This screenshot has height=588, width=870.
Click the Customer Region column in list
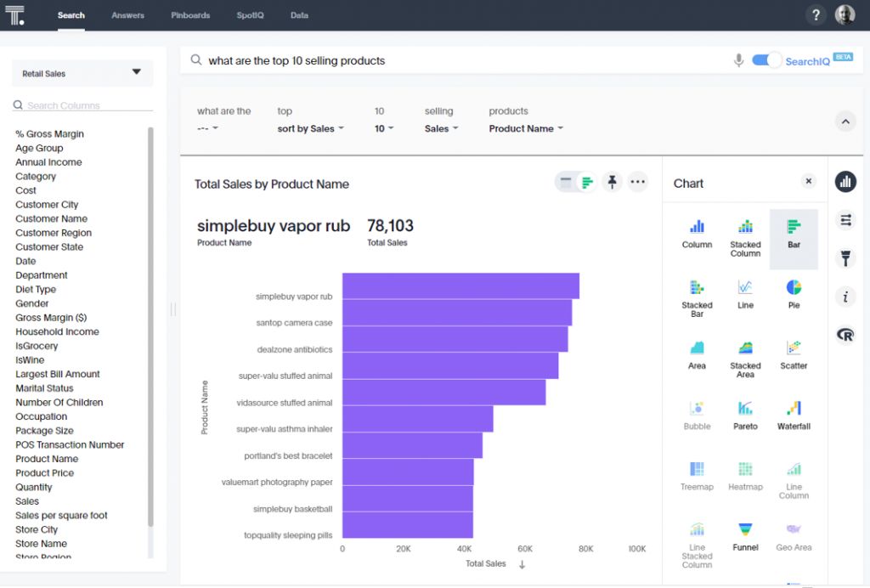[54, 233]
